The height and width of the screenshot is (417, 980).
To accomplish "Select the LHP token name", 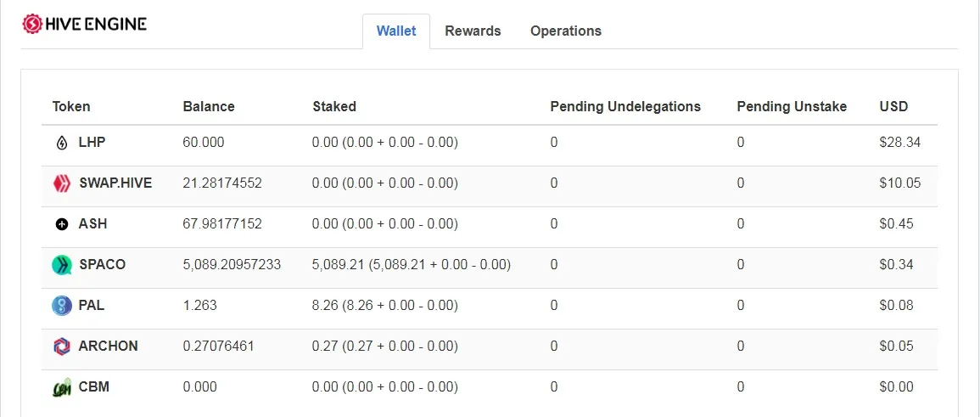I will (x=92, y=143).
